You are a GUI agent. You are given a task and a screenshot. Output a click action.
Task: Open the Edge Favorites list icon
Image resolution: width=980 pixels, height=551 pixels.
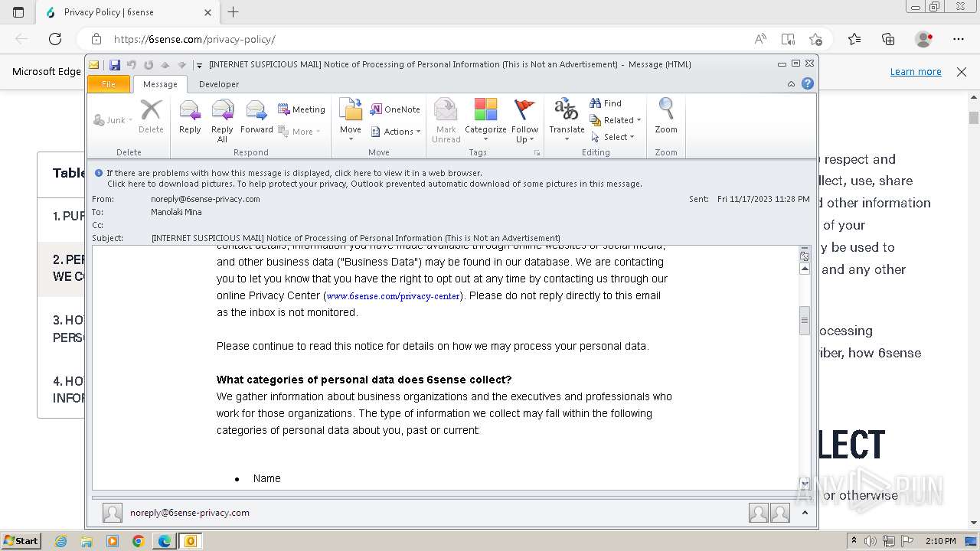click(x=854, y=39)
